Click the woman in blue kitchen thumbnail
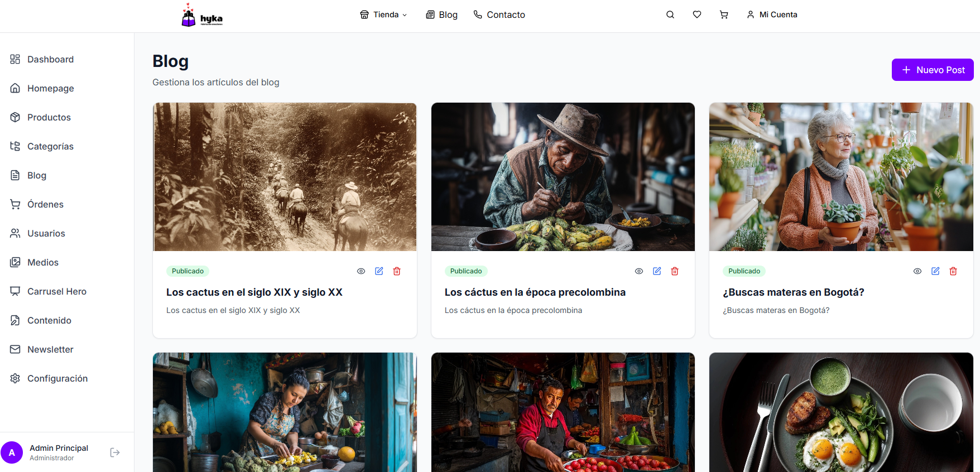 [x=285, y=412]
